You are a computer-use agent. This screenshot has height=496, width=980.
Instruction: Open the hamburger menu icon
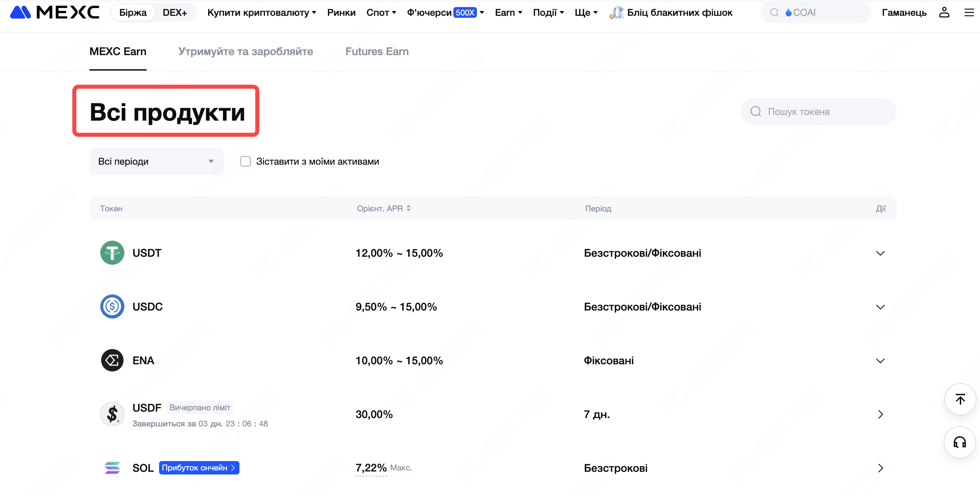(969, 12)
